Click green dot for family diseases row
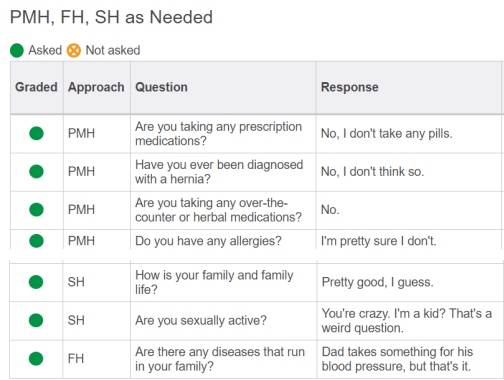504x380 pixels. coord(36,359)
